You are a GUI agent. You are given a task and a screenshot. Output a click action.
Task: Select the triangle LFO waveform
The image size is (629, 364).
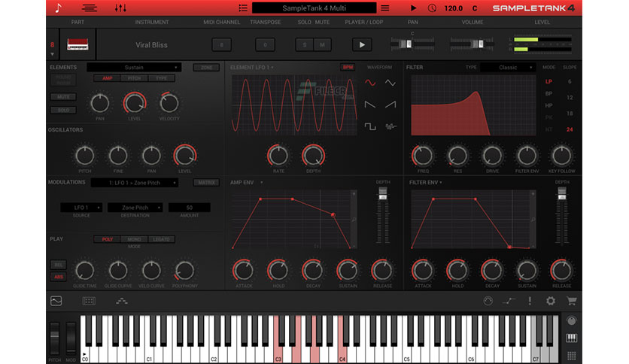click(x=390, y=83)
